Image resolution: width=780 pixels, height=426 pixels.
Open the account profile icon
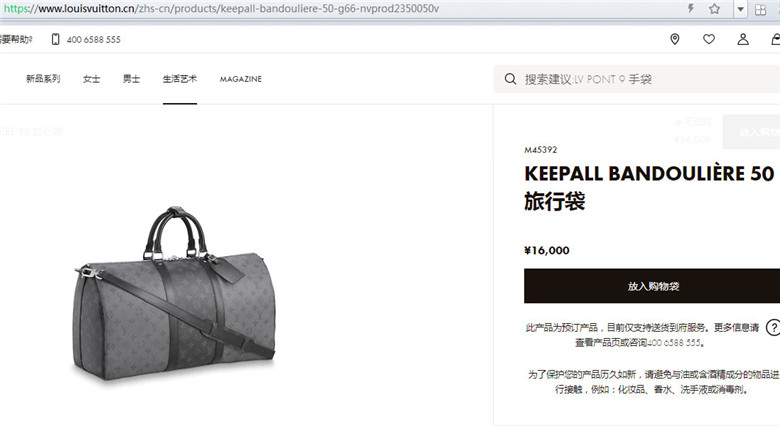(x=743, y=39)
